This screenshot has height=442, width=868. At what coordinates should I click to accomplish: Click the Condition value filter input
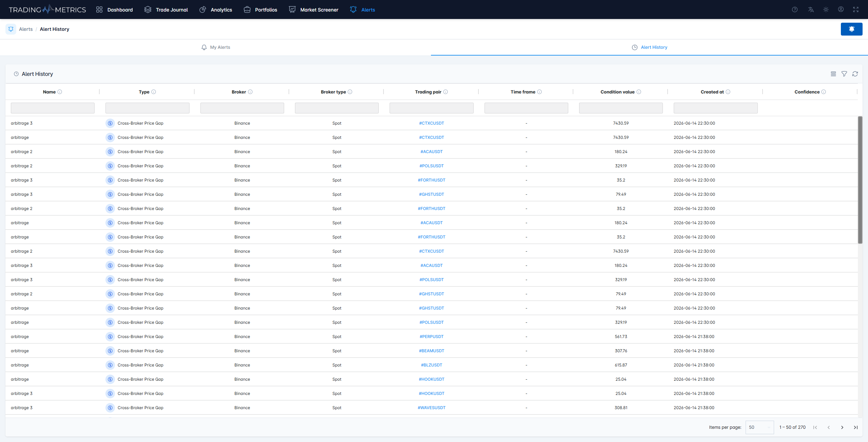621,108
